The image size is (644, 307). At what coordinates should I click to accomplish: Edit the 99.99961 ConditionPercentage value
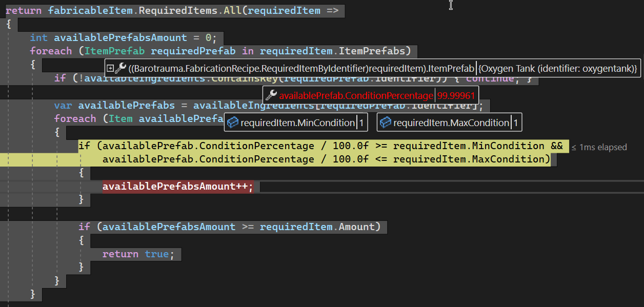coord(455,95)
